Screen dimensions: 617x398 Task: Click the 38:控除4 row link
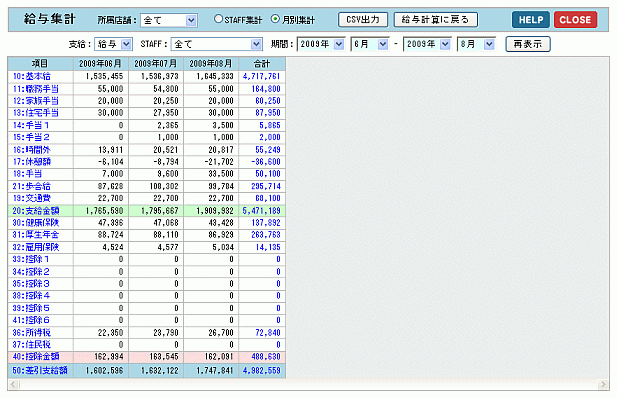(x=31, y=296)
